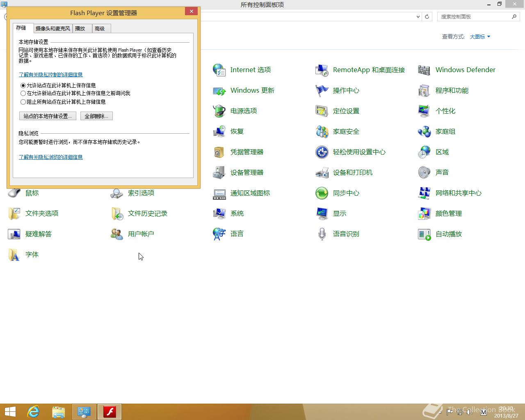Screen dimensions: 525x420
Task: Open 系统 icon
Action: pyautogui.click(x=219, y=213)
